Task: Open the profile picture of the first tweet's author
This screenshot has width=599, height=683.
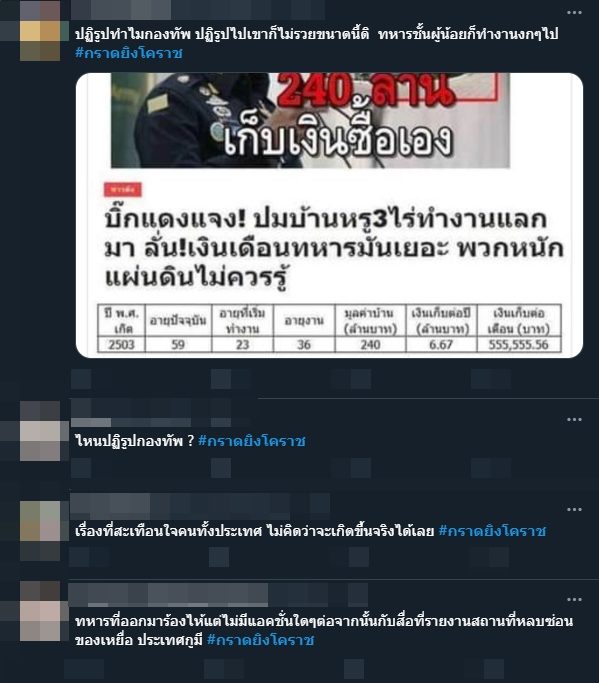Action: [x=40, y=30]
